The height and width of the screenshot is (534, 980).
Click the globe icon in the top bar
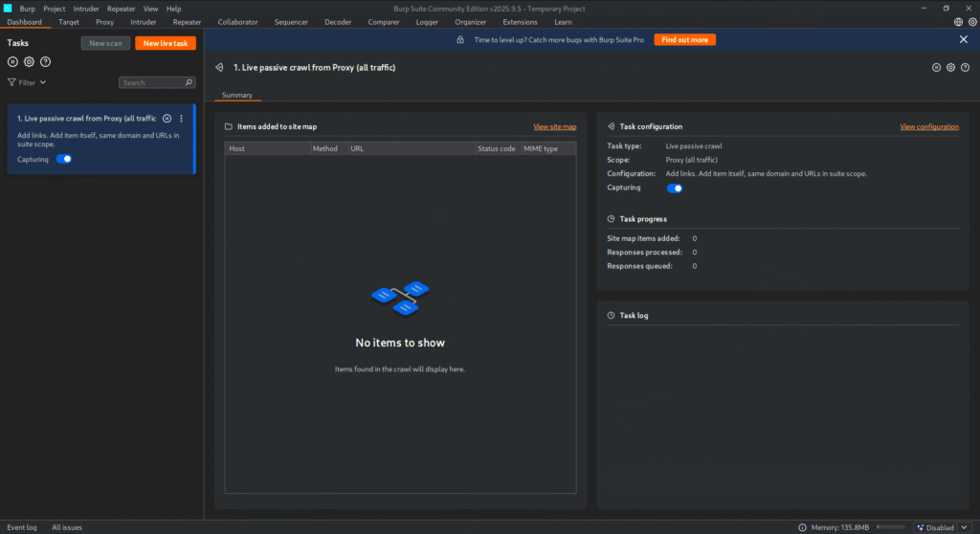click(958, 22)
